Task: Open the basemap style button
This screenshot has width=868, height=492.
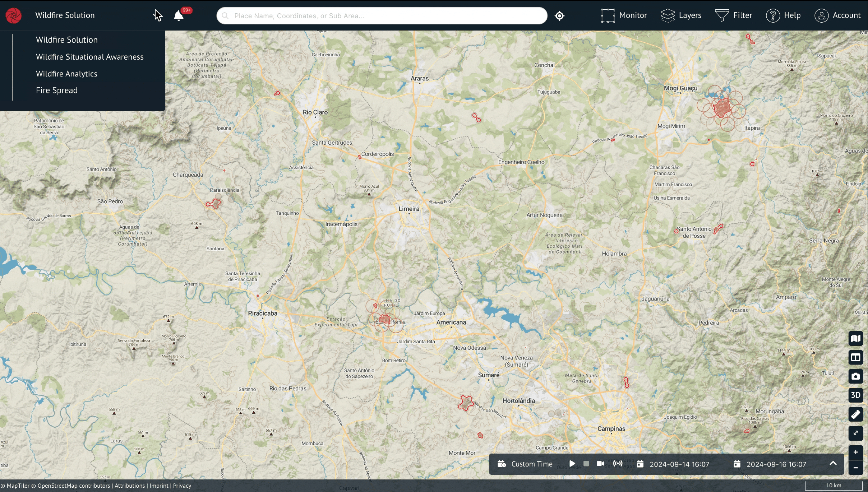Action: (x=856, y=338)
